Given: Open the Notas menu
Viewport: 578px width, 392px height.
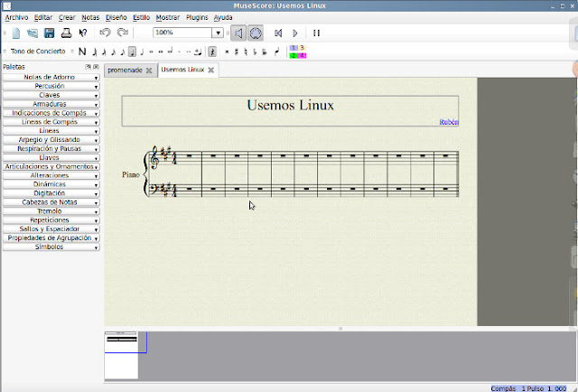Looking at the screenshot, I should point(90,17).
